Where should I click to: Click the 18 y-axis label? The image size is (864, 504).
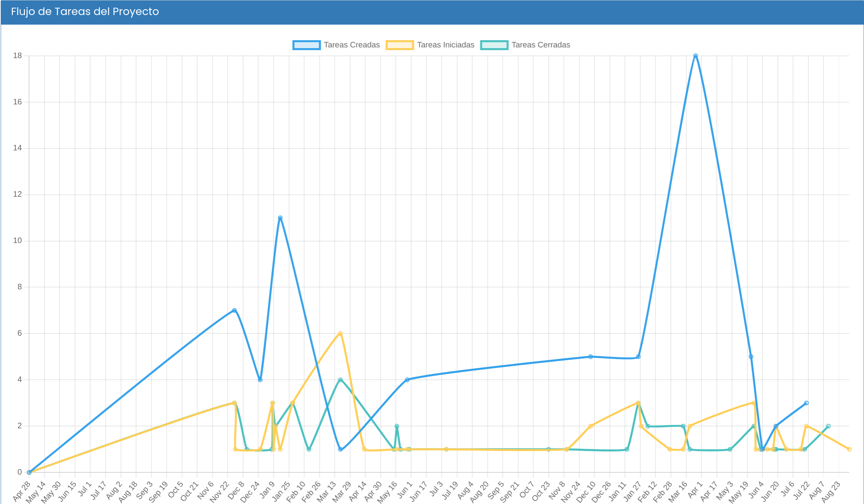click(17, 56)
